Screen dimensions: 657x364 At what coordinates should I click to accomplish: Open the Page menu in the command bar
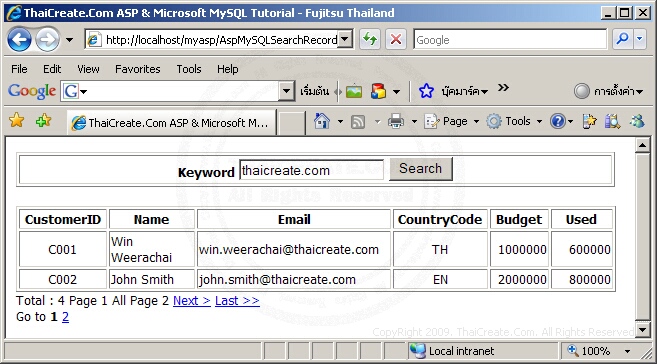[x=452, y=121]
